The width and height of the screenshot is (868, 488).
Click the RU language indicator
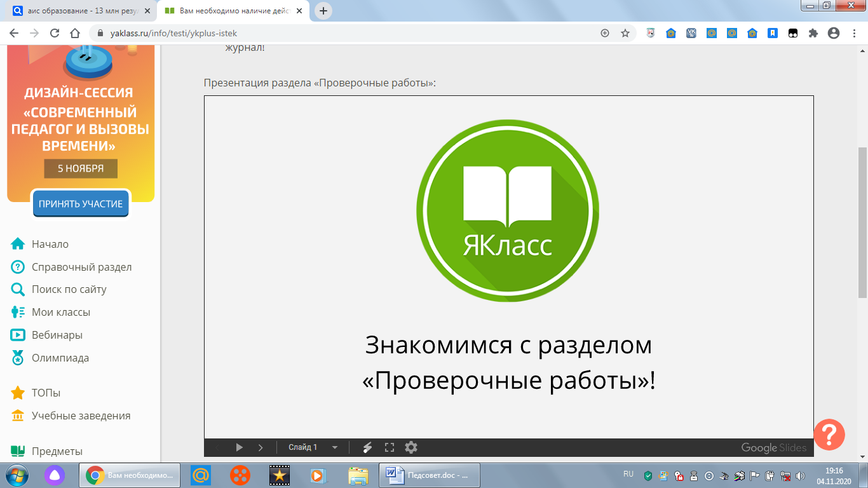coord(628,474)
